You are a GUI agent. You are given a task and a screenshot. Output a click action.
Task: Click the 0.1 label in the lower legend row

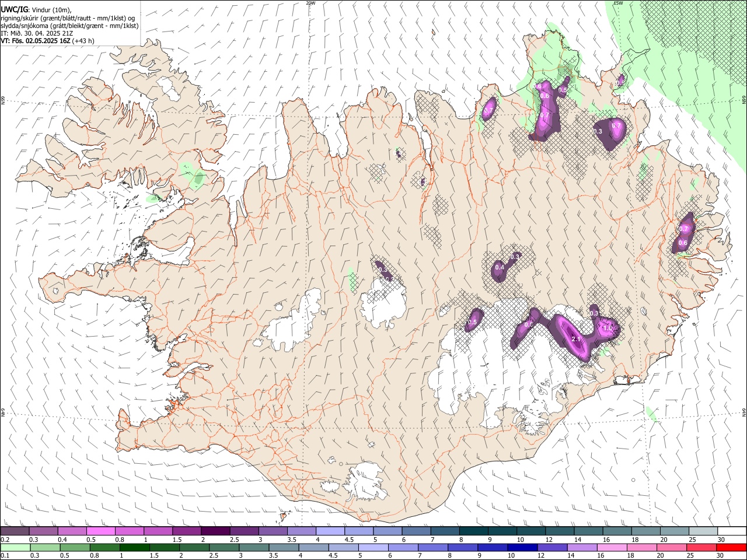pos(5,556)
